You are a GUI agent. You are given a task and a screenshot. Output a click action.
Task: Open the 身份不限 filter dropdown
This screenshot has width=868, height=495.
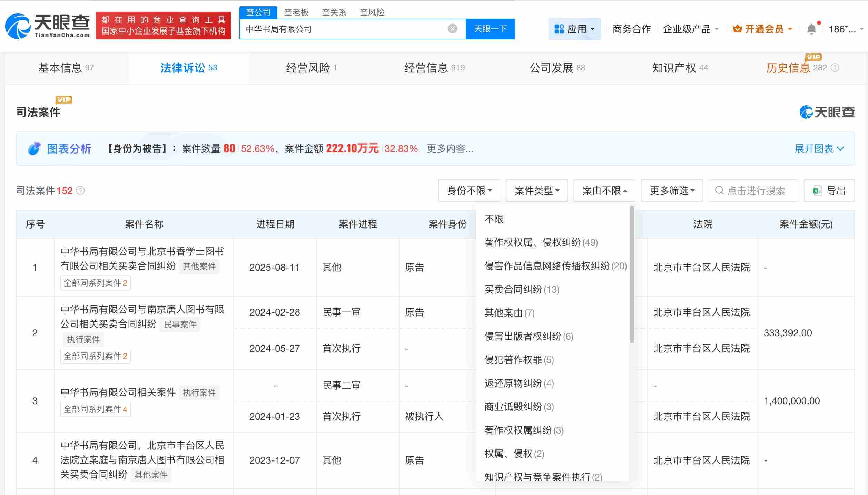[468, 191]
